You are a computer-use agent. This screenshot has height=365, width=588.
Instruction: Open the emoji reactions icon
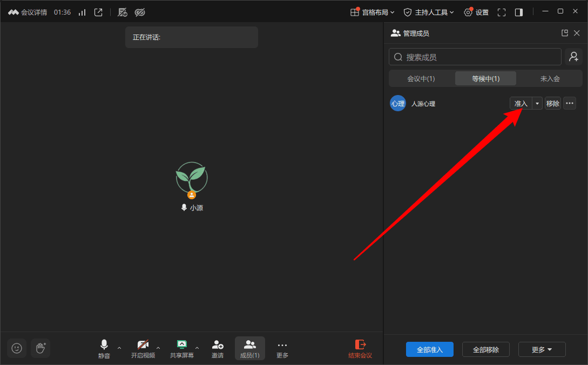tap(17, 348)
